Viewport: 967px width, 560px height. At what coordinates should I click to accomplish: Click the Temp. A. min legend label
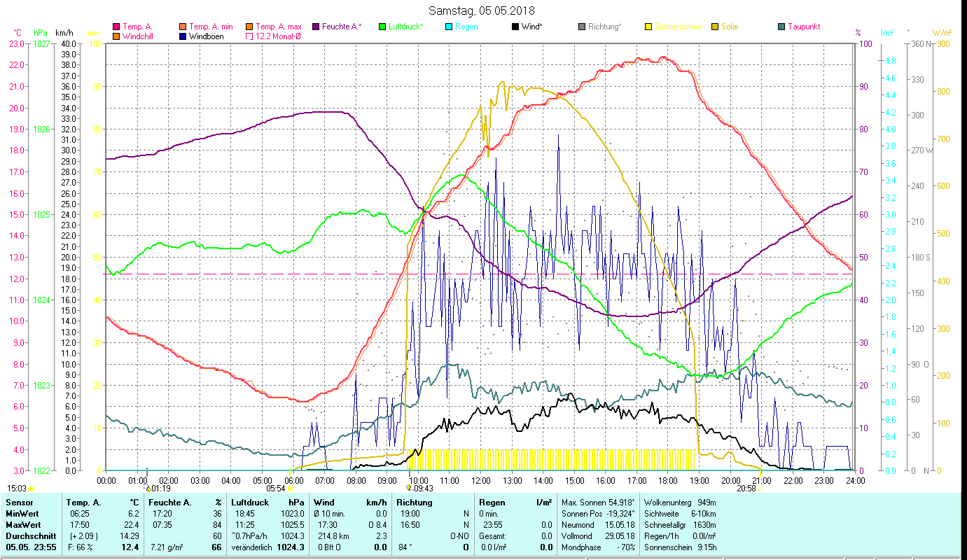(211, 27)
